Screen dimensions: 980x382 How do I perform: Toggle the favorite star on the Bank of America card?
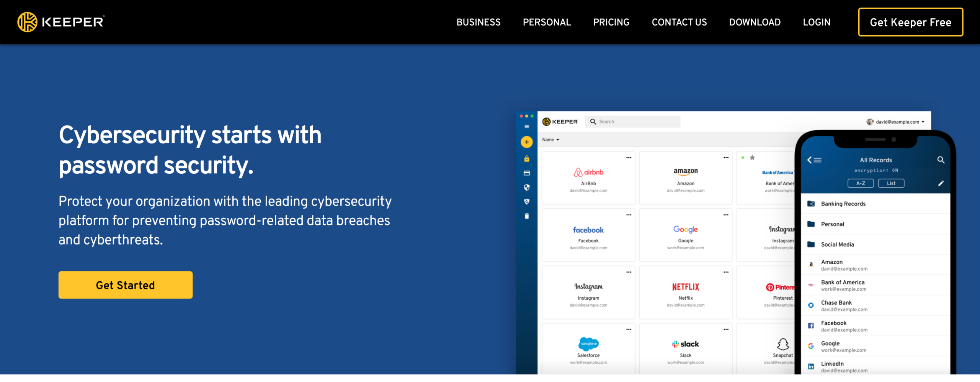click(752, 157)
